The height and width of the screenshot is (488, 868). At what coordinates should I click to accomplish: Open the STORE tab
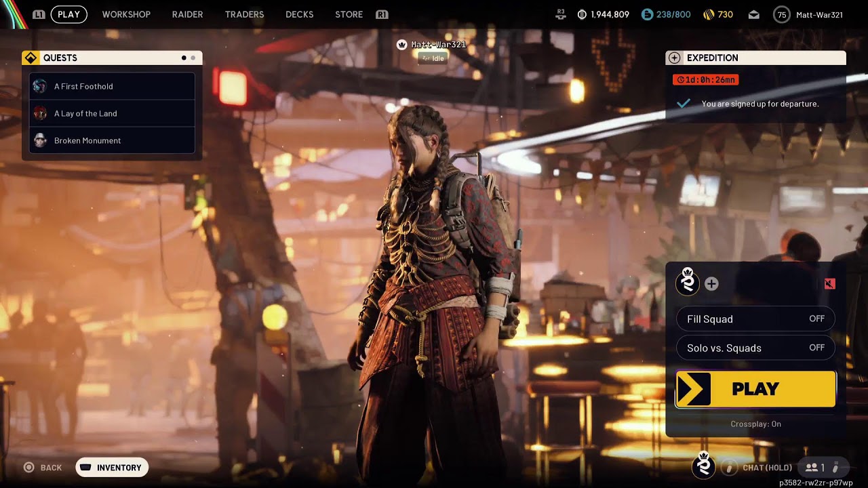point(349,14)
